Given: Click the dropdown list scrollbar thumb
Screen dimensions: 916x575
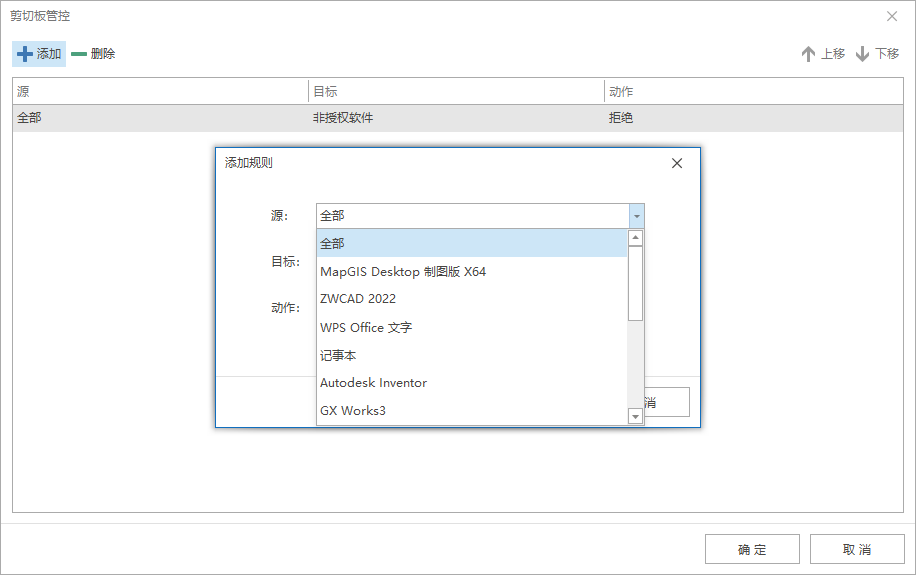Looking at the screenshot, I should [636, 283].
